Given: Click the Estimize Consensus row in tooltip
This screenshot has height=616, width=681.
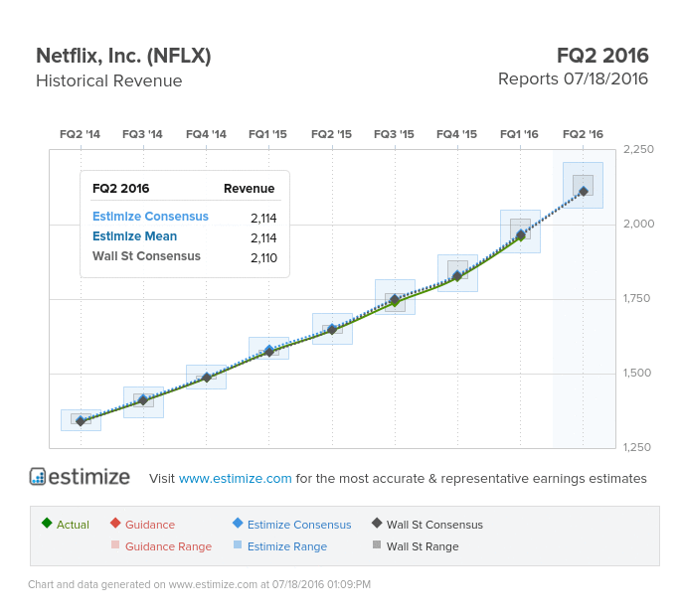Looking at the screenshot, I should click(x=185, y=217).
